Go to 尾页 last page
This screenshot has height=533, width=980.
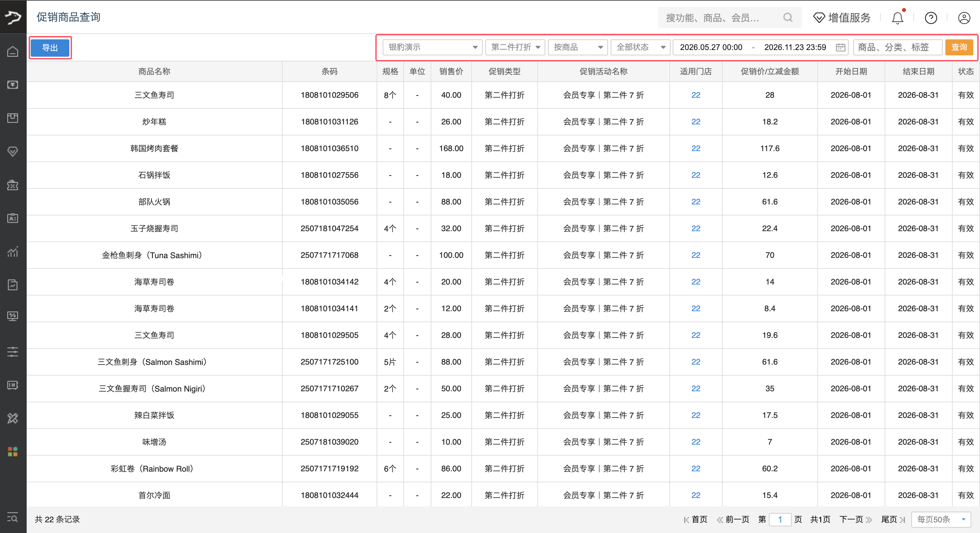pyautogui.click(x=893, y=519)
